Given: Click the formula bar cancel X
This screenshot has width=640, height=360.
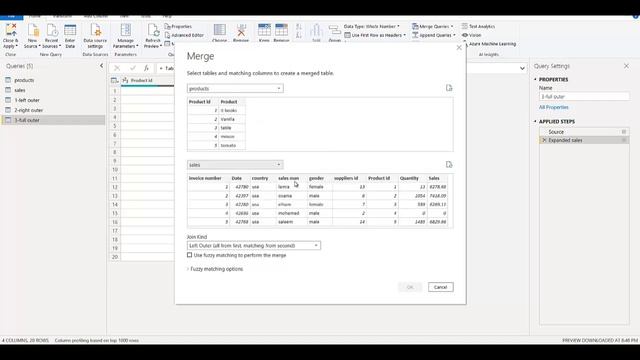Looking at the screenshot, I should pos(117,68).
